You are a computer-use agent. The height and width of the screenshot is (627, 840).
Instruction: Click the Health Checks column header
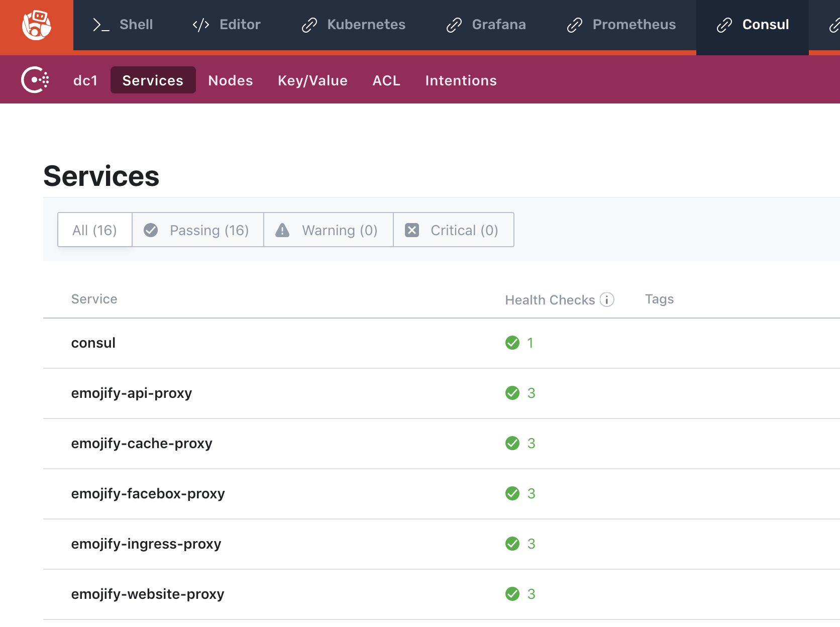pos(550,300)
